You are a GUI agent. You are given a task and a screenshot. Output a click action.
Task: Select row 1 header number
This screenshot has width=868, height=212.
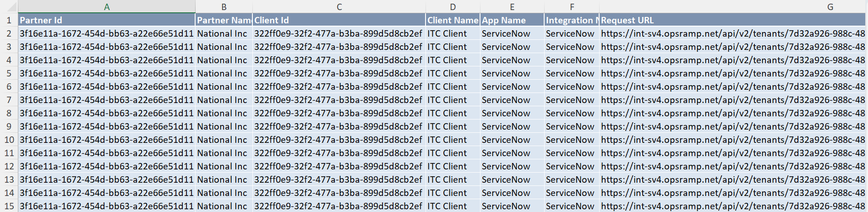pyautogui.click(x=9, y=20)
